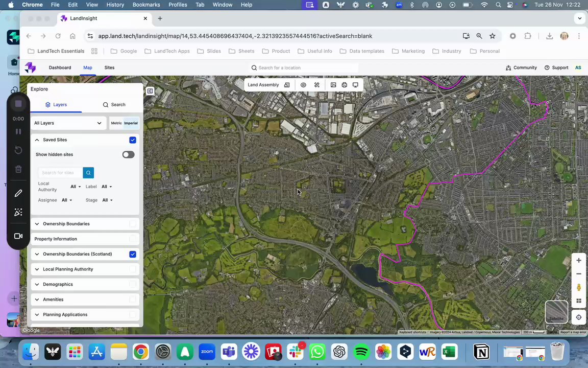
Task: Open the image export icon in map toolbar
Action: 333,85
